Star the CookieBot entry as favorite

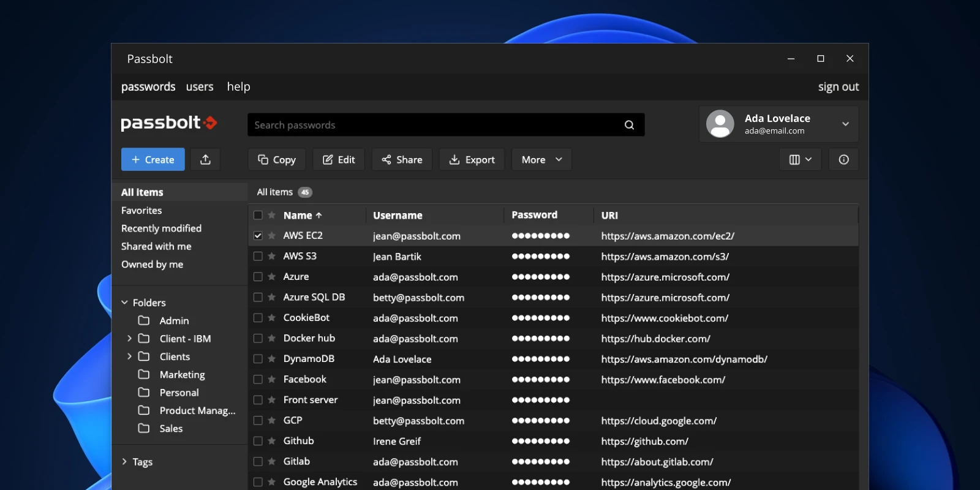point(272,318)
